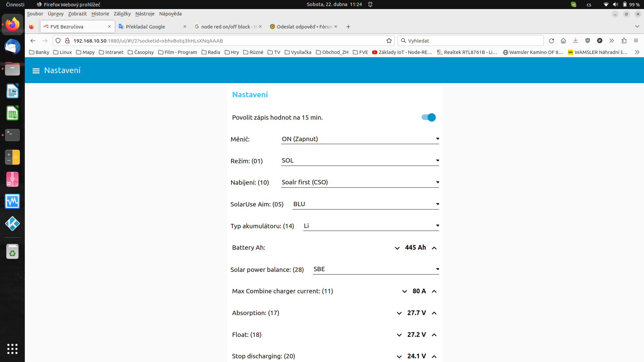Bookmark this page with star icon
The height and width of the screenshot is (362, 644).
(389, 41)
